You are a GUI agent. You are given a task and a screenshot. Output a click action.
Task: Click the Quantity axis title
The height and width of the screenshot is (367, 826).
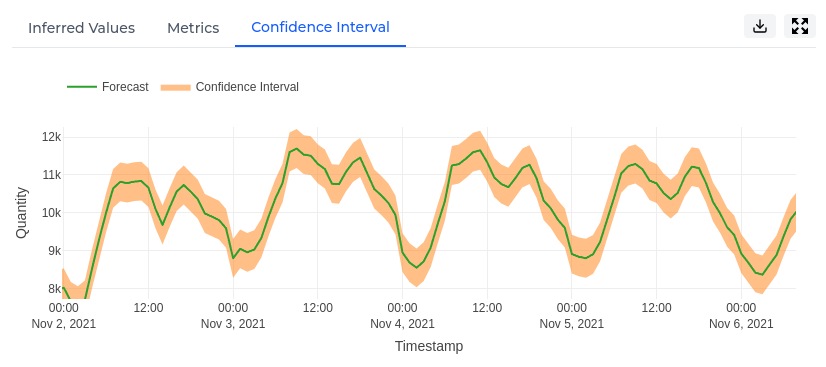point(21,213)
